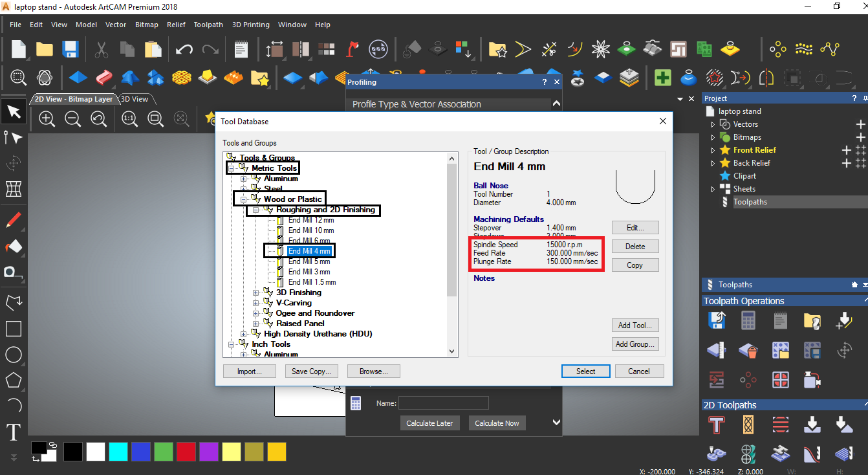
Task: Open the Toolpath menu
Action: [208, 25]
